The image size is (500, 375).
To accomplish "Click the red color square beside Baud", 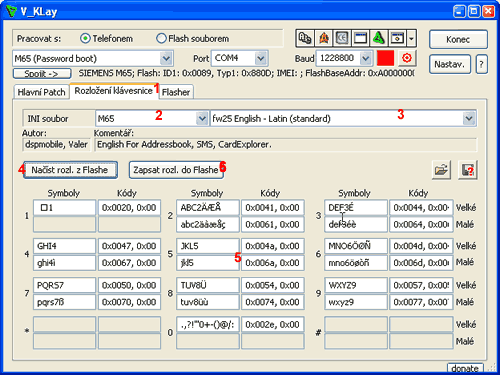I will (x=385, y=58).
